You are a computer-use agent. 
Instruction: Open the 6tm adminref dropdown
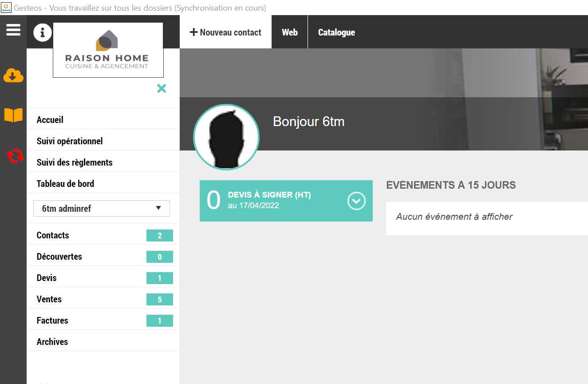pos(102,208)
